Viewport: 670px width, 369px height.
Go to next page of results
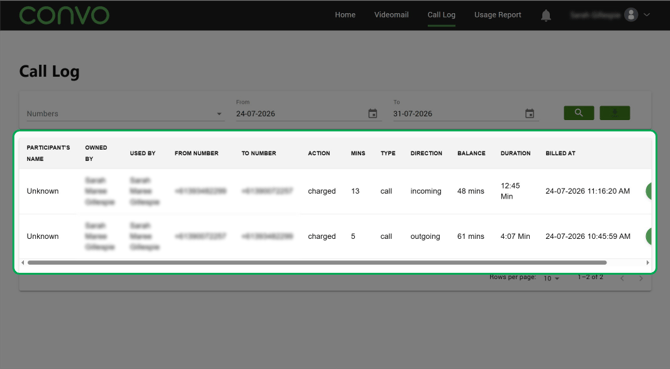point(641,278)
